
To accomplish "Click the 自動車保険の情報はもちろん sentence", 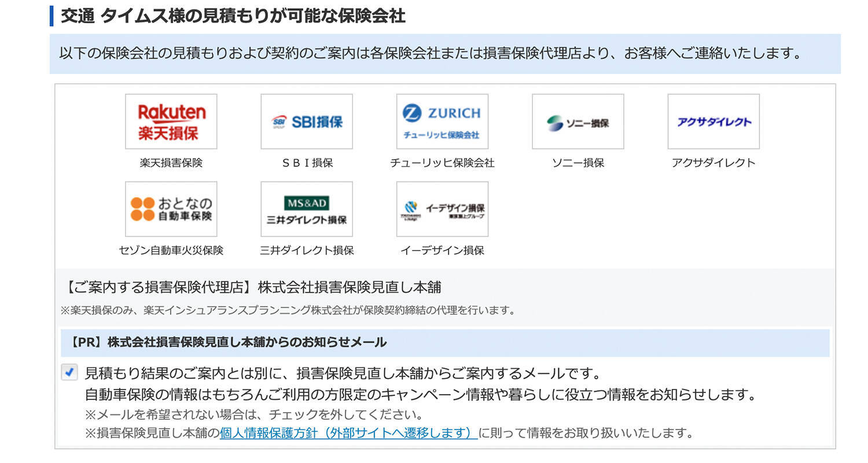I will tap(421, 395).
